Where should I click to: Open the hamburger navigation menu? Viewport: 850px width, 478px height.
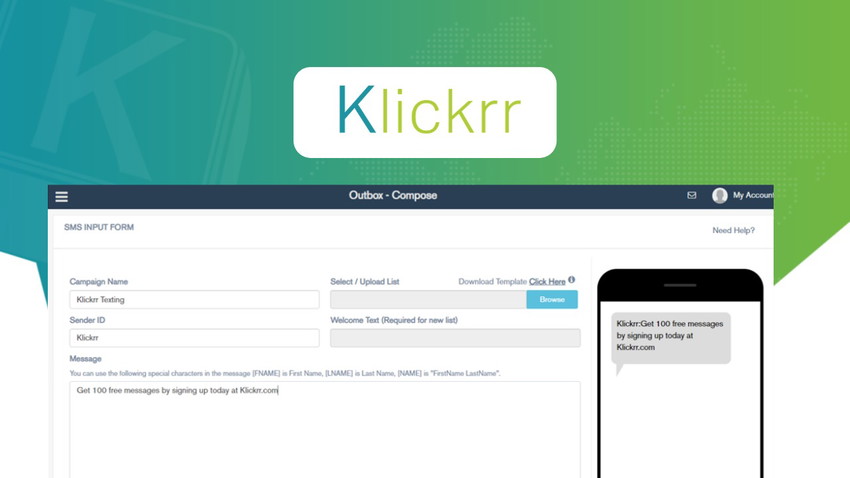pos(62,197)
